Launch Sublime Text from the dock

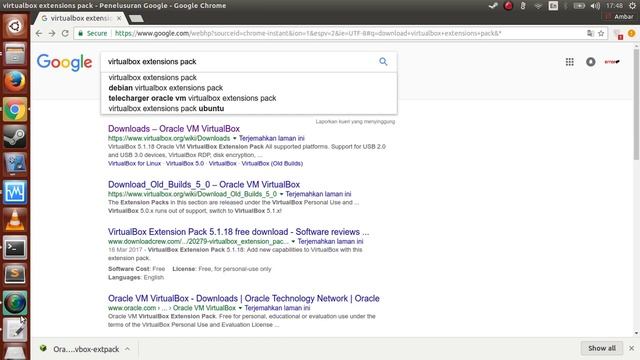(x=15, y=275)
